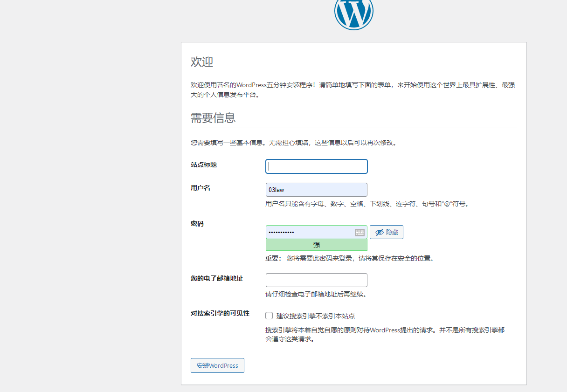
Task: Click the 安装WordPress button
Action: 217,365
